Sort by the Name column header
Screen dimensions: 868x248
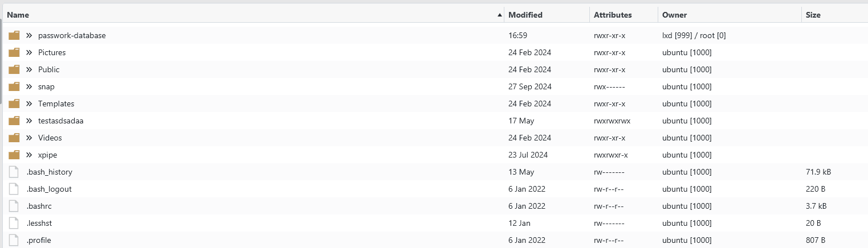pos(18,15)
